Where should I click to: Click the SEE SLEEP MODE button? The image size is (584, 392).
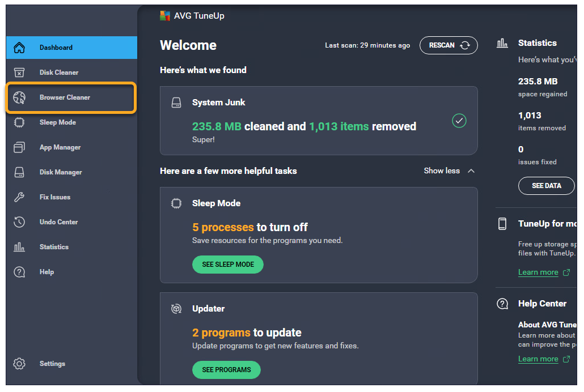pyautogui.click(x=228, y=265)
